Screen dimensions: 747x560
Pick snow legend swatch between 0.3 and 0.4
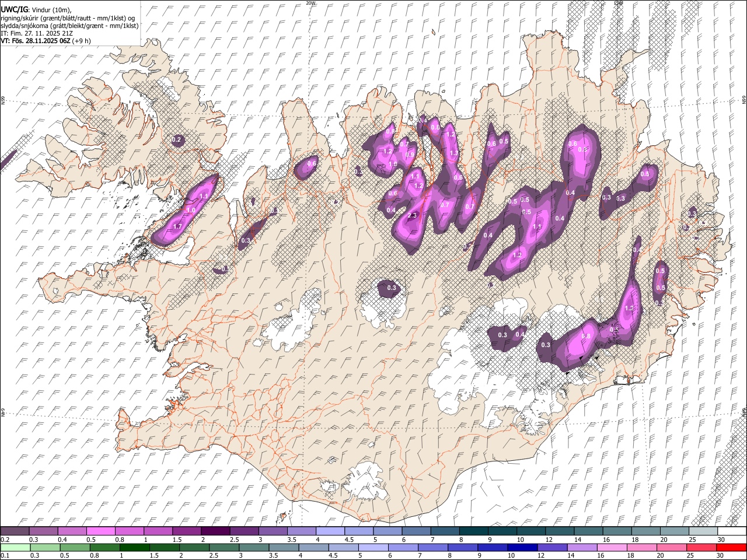click(43, 531)
